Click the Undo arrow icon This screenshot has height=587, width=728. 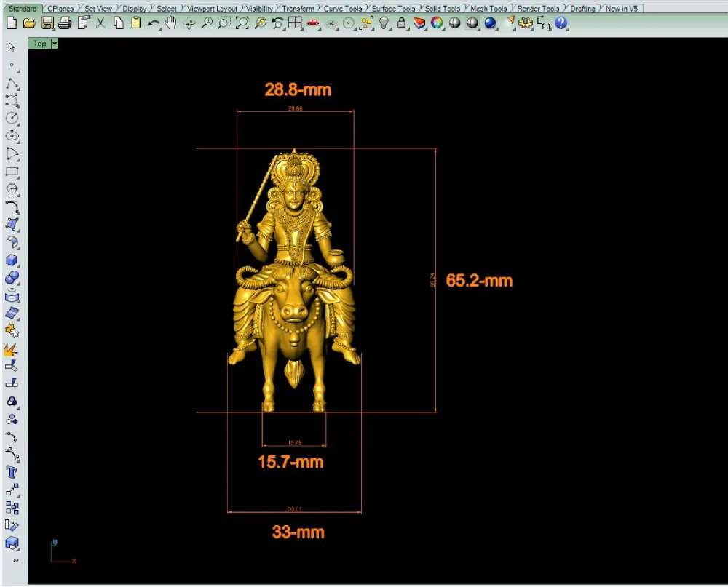[x=154, y=23]
